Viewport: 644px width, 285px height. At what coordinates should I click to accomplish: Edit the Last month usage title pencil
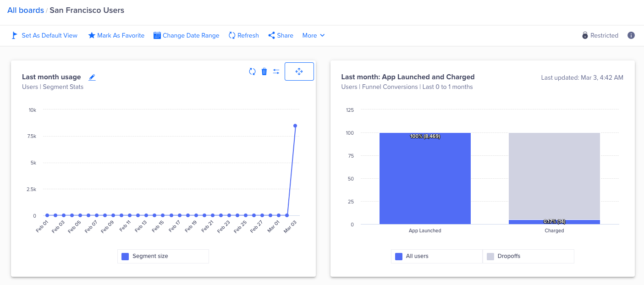[x=92, y=77]
